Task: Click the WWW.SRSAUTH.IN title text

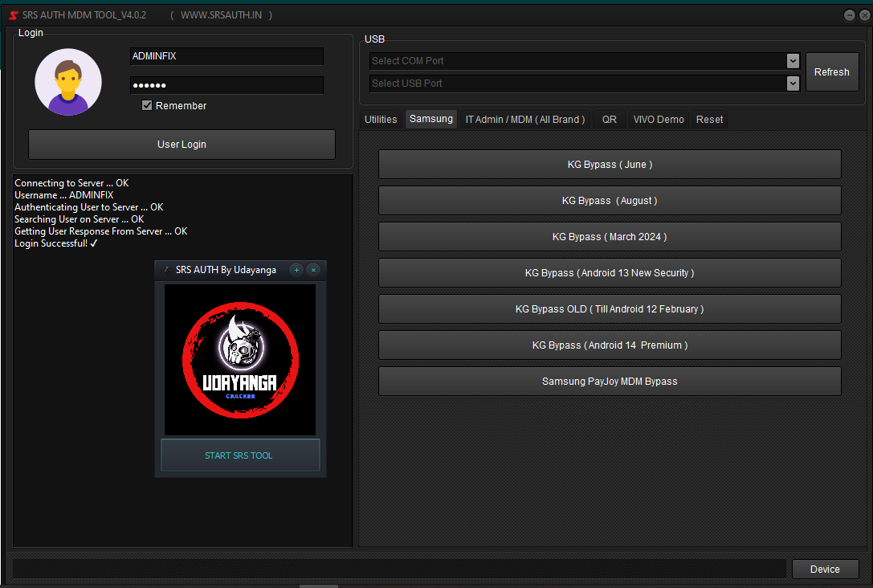Action: pos(221,15)
